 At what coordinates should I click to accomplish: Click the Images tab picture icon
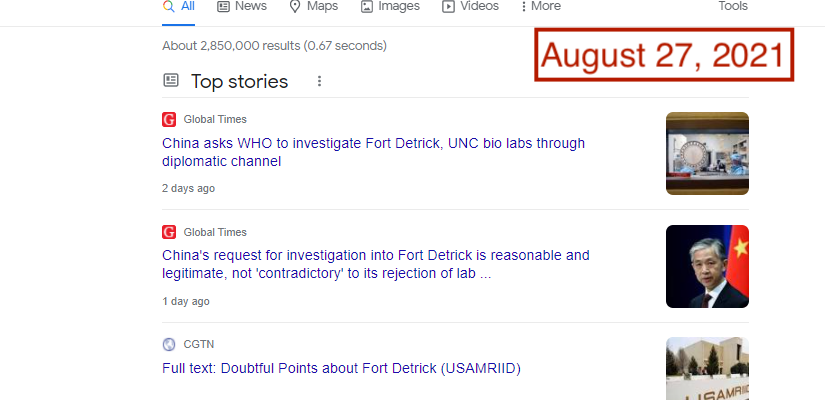(x=367, y=6)
